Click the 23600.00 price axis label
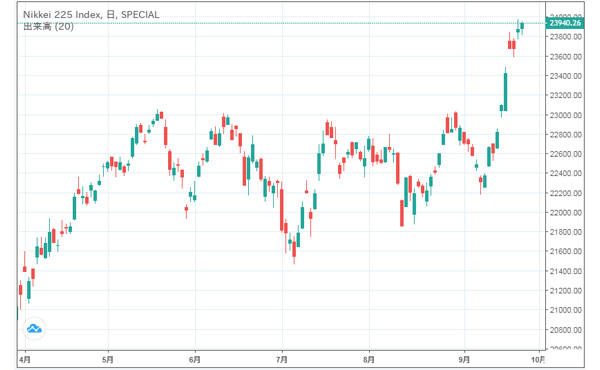This screenshot has width=600, height=370. click(566, 56)
